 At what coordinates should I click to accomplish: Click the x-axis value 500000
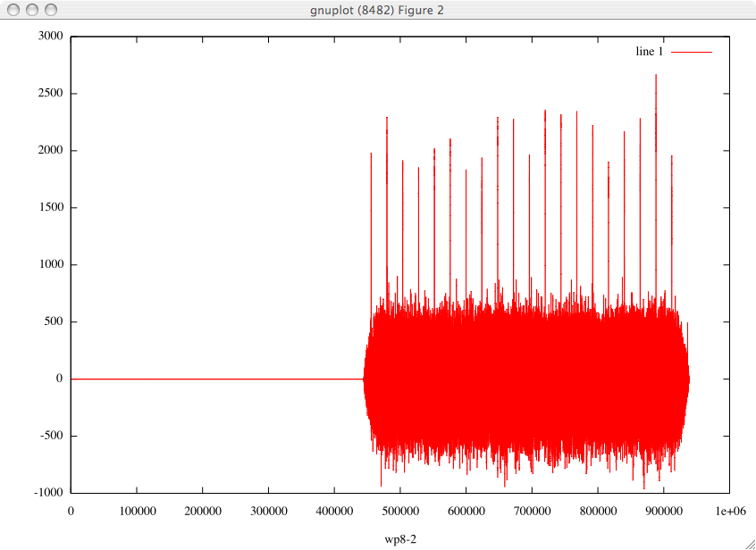coord(400,512)
